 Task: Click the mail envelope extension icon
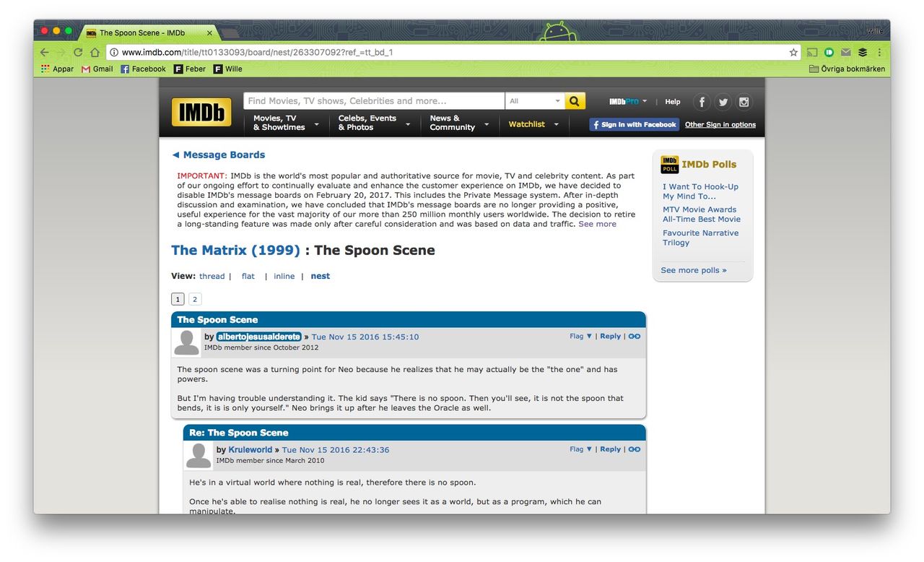[x=845, y=52]
